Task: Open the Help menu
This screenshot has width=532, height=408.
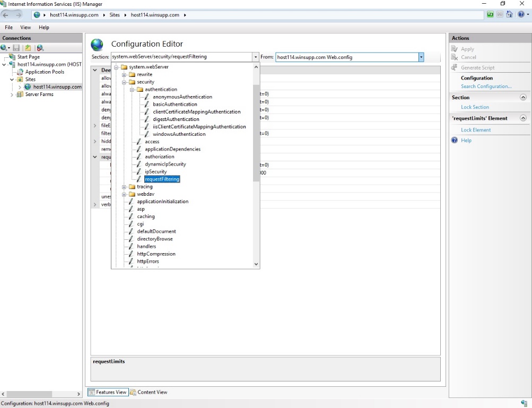Action: [44, 28]
